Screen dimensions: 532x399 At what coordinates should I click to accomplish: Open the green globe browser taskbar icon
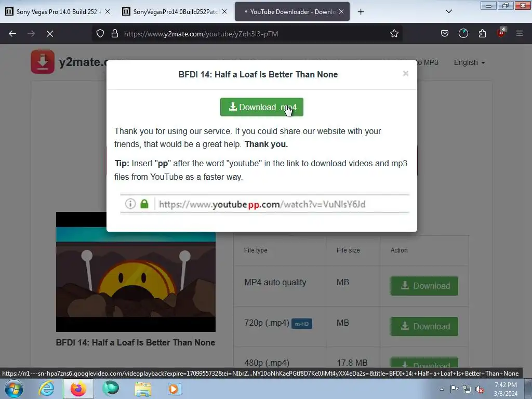click(x=111, y=389)
